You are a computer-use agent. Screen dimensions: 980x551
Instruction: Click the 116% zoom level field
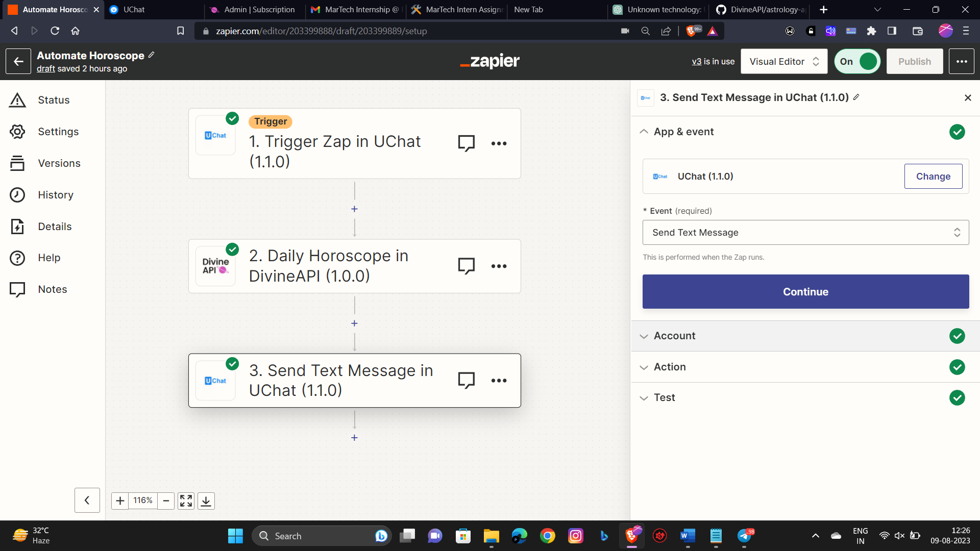click(x=142, y=500)
